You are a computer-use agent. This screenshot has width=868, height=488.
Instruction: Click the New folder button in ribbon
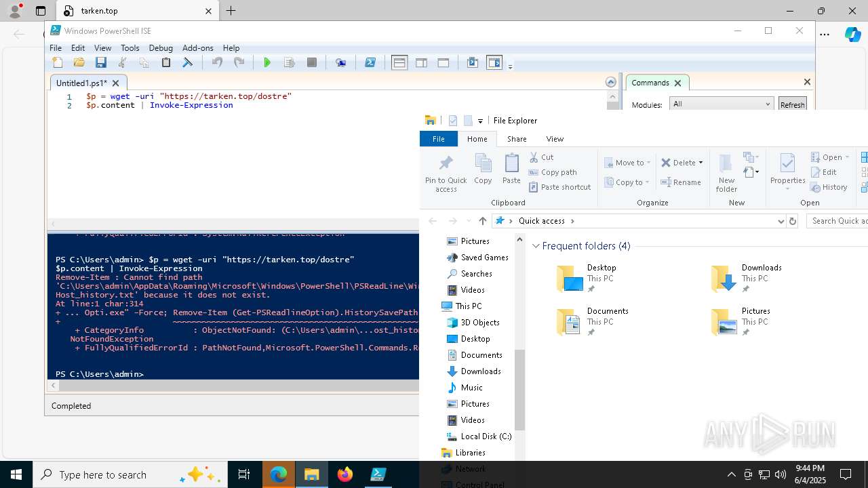click(x=726, y=173)
